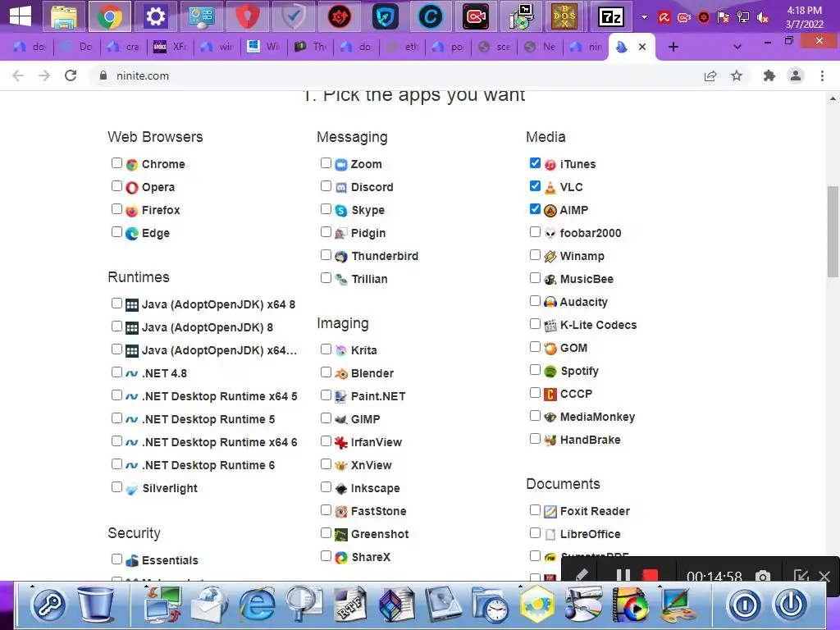Image resolution: width=840 pixels, height=630 pixels.
Task: Open a new browser tab
Action: tap(673, 47)
